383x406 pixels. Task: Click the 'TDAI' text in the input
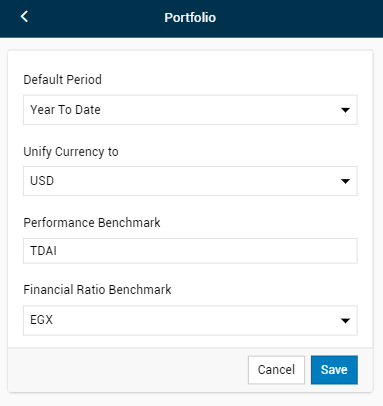[x=43, y=251]
